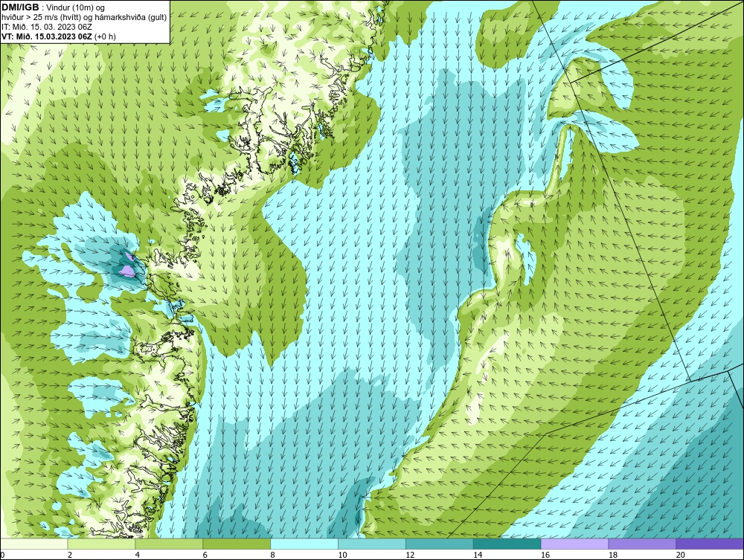This screenshot has width=744, height=560.
Task: Click the legend label '8'
Action: coord(273,555)
